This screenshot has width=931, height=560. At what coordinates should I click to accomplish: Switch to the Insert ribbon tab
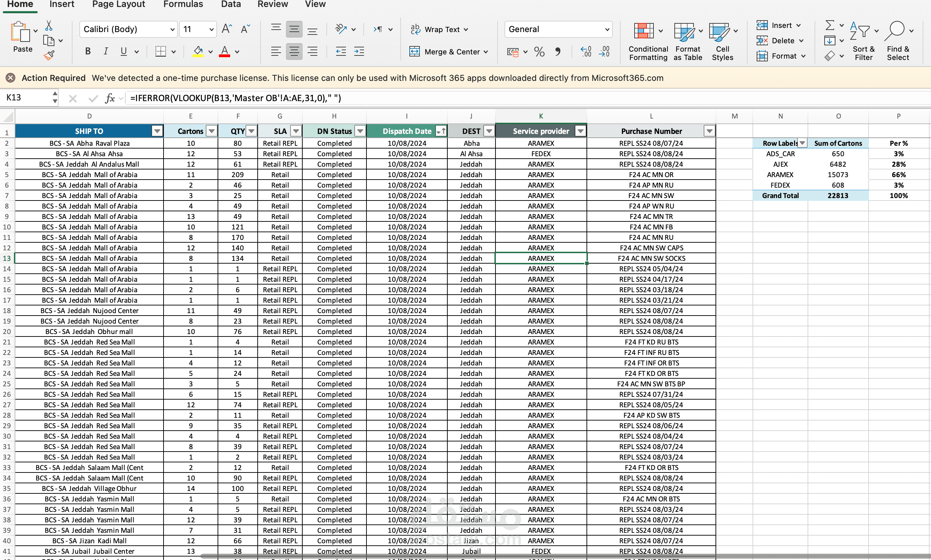(x=62, y=4)
